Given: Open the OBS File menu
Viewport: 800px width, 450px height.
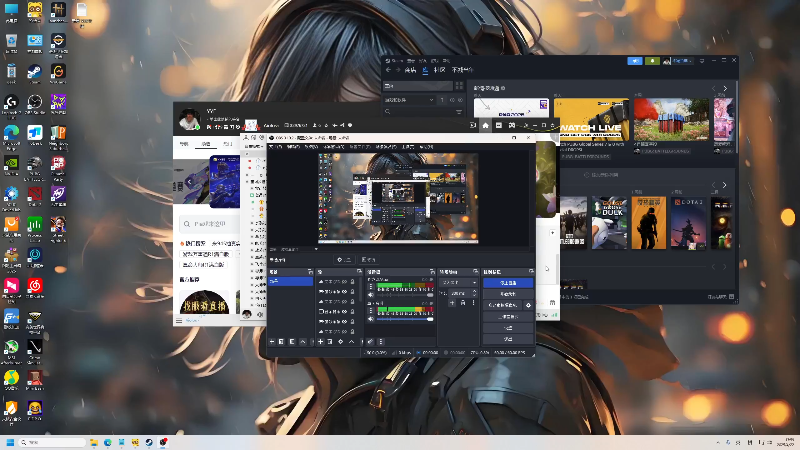Looking at the screenshot, I should [276, 146].
